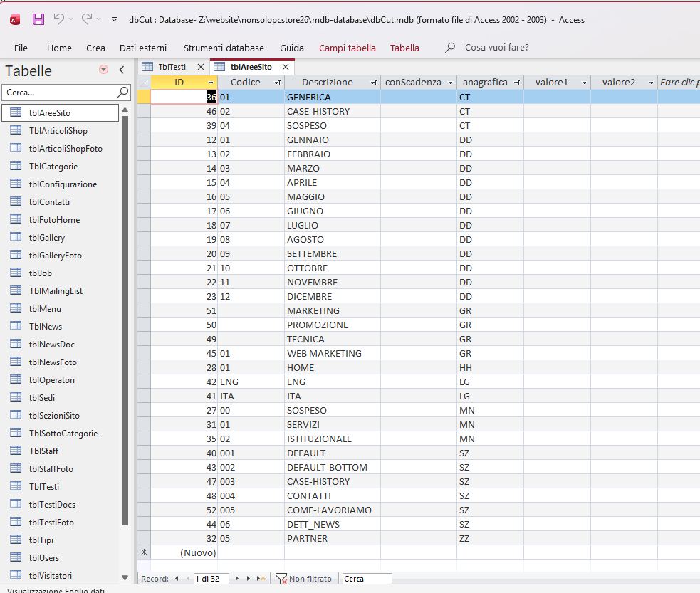
Task: Select TblSottoCategorie table in navigation pane
Action: pyautogui.click(x=61, y=434)
